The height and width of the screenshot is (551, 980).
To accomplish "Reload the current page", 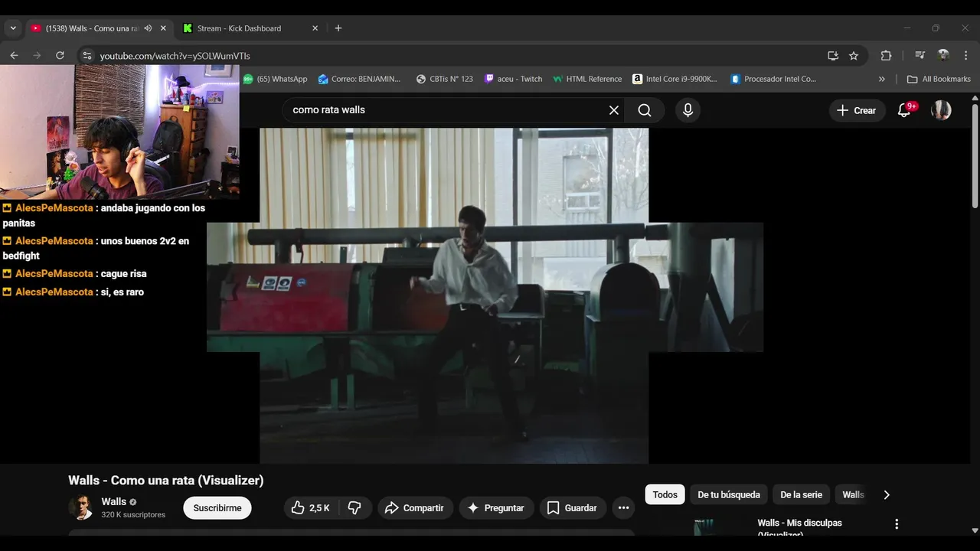I will tap(60, 56).
